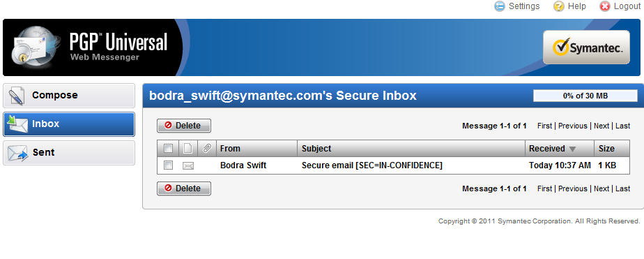Image resolution: width=644 pixels, height=259 pixels.
Task: Check the Bodra Swift message checkbox
Action: pyautogui.click(x=169, y=165)
